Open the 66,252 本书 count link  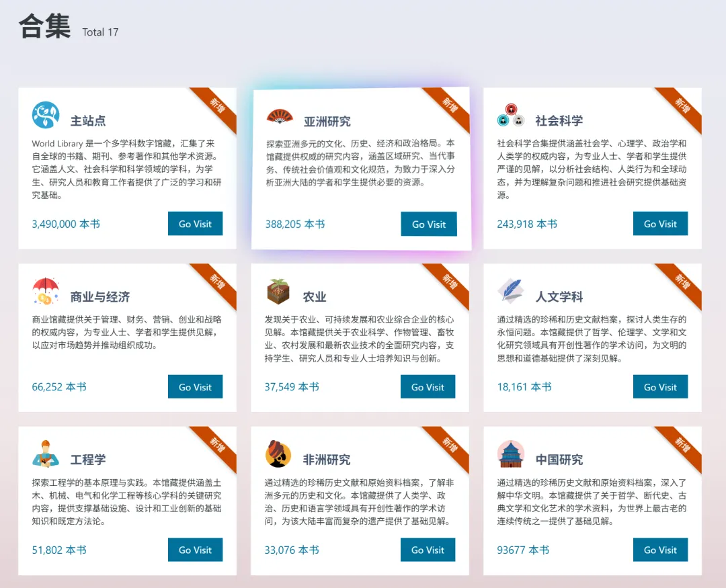(x=59, y=386)
